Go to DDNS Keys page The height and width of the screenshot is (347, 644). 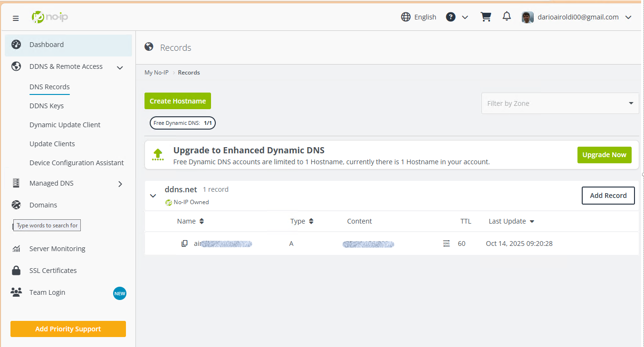[47, 106]
